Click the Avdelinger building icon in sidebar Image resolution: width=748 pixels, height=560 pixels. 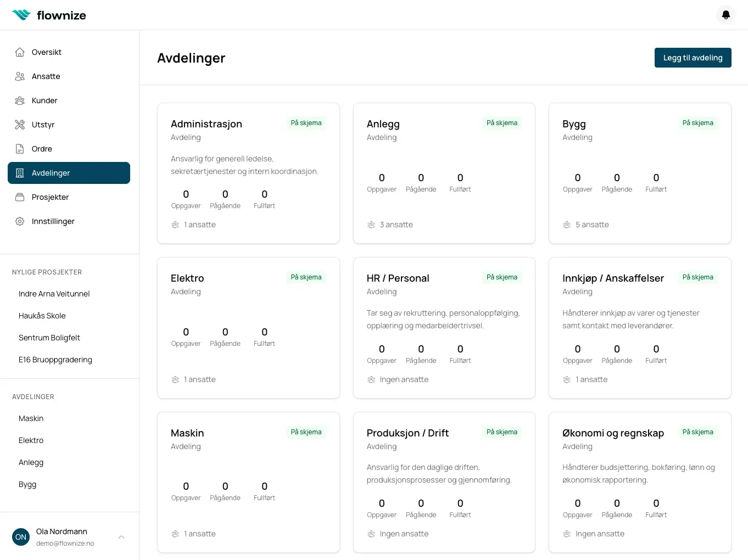tap(20, 172)
